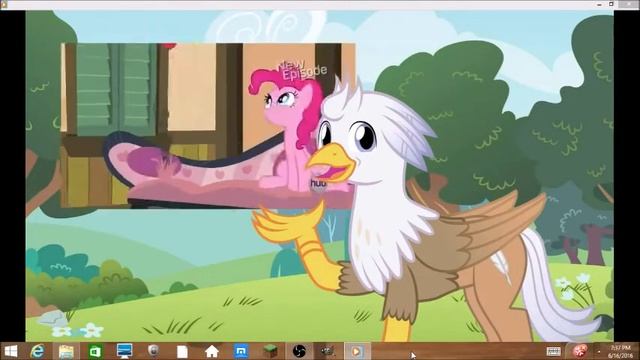Launch Internet Explorer from the taskbar

[x=38, y=351]
